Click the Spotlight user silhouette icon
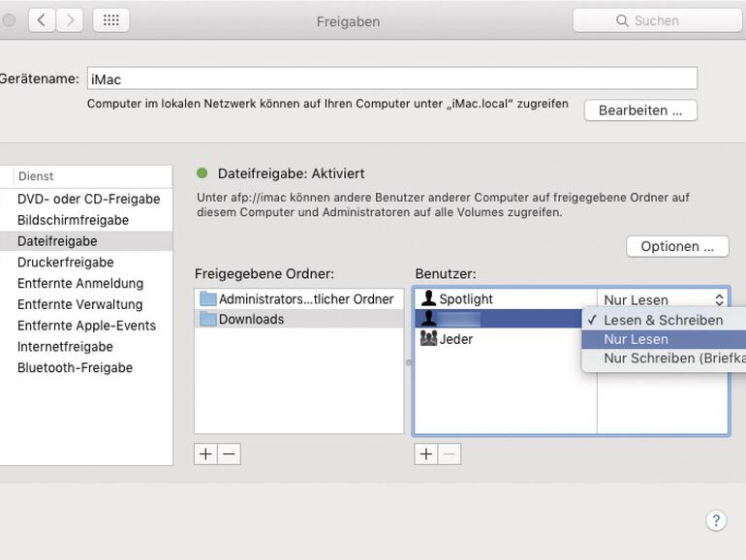746x560 pixels. click(x=428, y=298)
